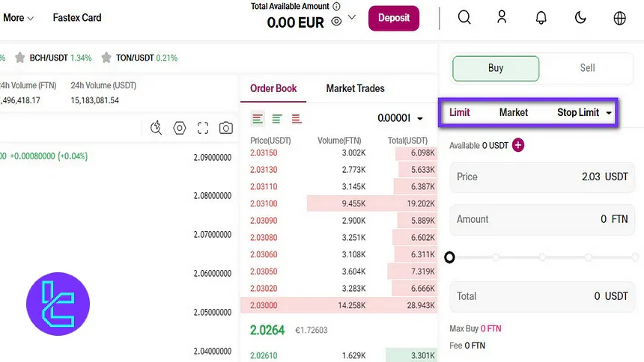
Task: Select ask price 2.03150 row
Action: point(338,153)
